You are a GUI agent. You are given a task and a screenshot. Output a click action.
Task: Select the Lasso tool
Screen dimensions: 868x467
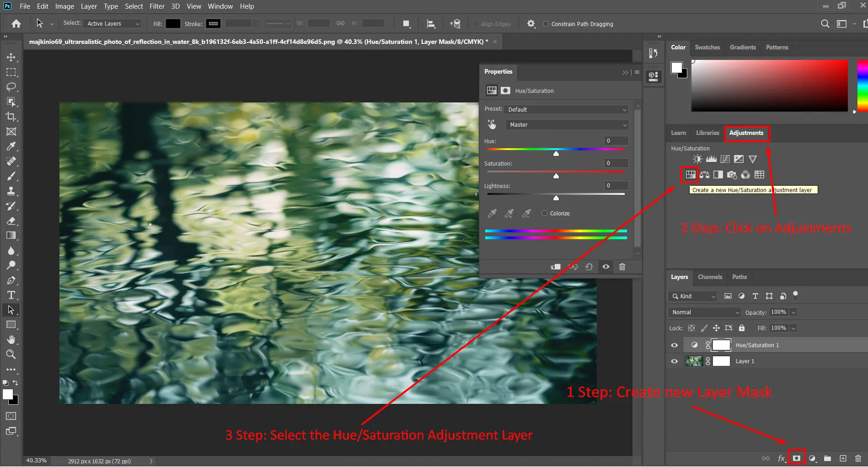pyautogui.click(x=11, y=87)
